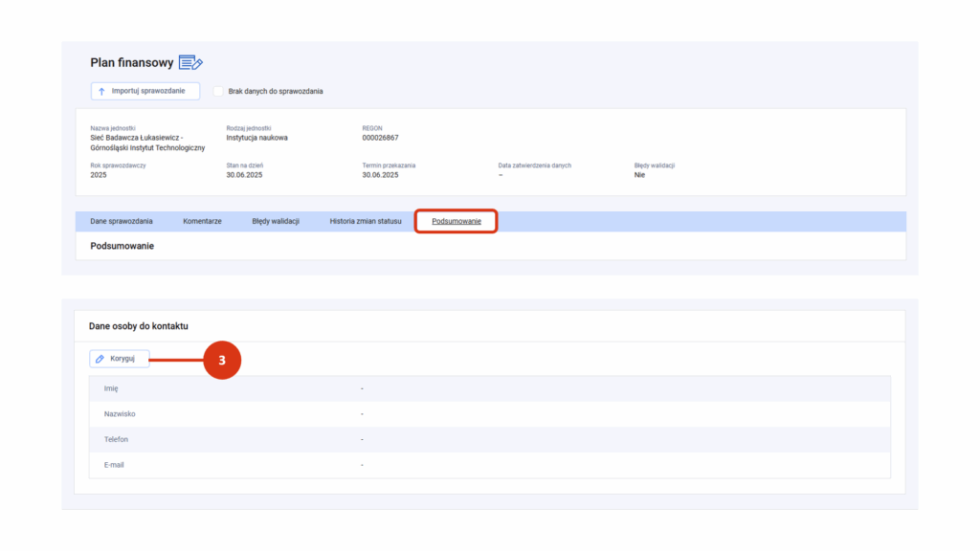Click the Termin przekazania date 30.06.2025

[x=380, y=176]
